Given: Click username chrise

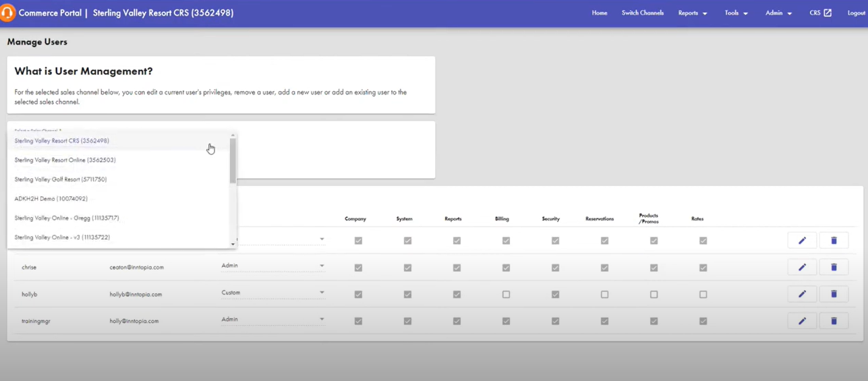Looking at the screenshot, I should 29,267.
